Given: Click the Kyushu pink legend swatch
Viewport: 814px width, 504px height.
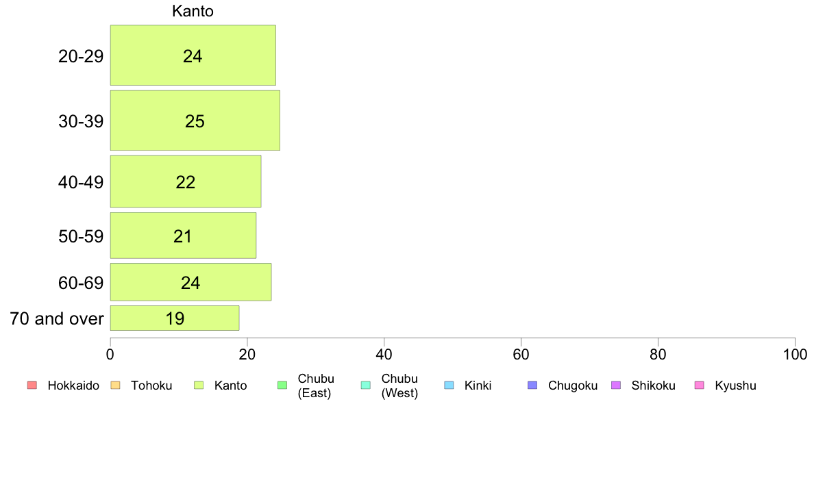Looking at the screenshot, I should [700, 385].
